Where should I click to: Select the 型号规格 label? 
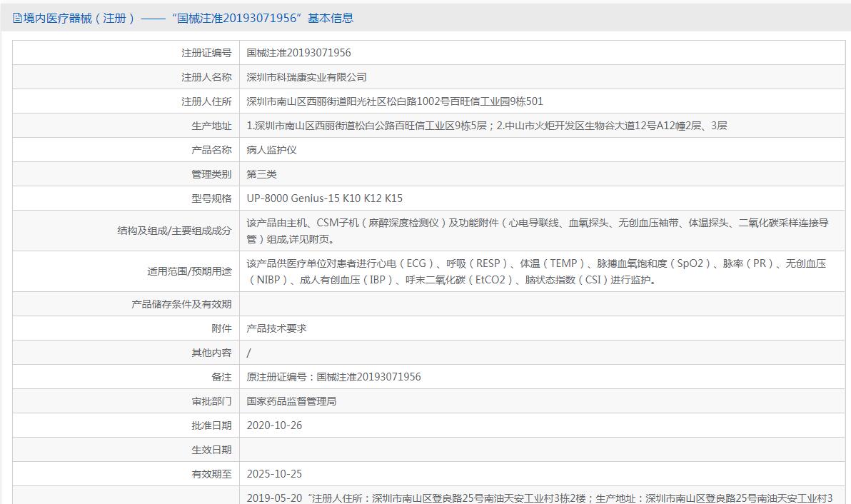(211, 198)
